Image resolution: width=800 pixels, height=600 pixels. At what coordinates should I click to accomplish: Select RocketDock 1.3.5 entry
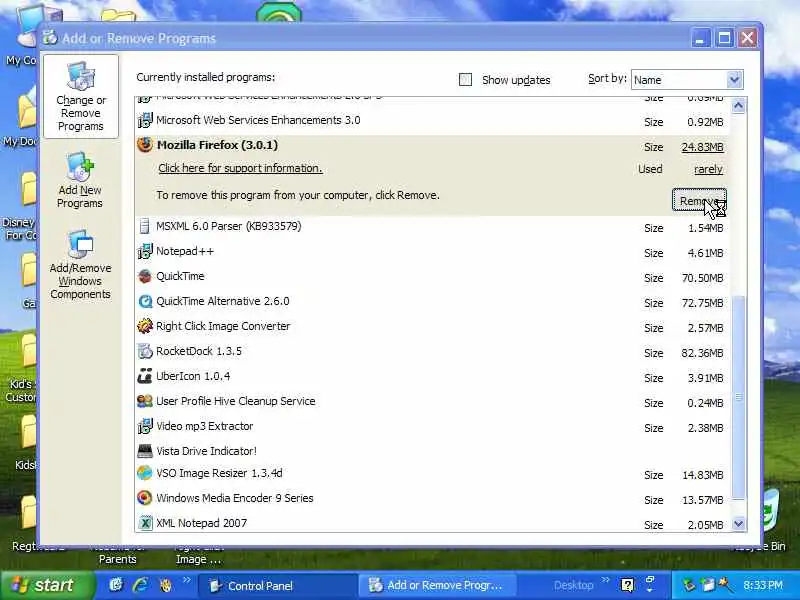click(432, 352)
